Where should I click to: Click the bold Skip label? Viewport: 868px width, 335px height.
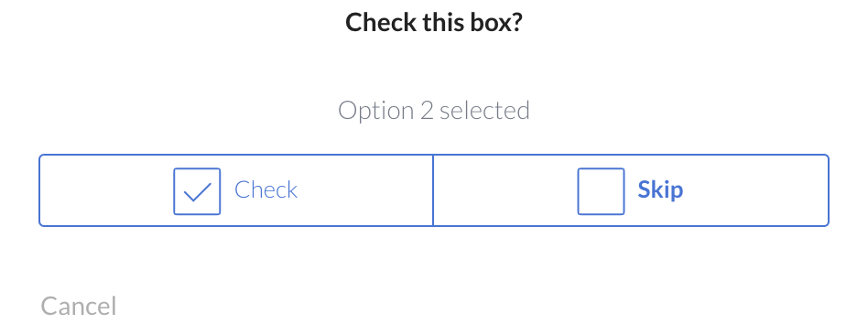[x=660, y=190]
